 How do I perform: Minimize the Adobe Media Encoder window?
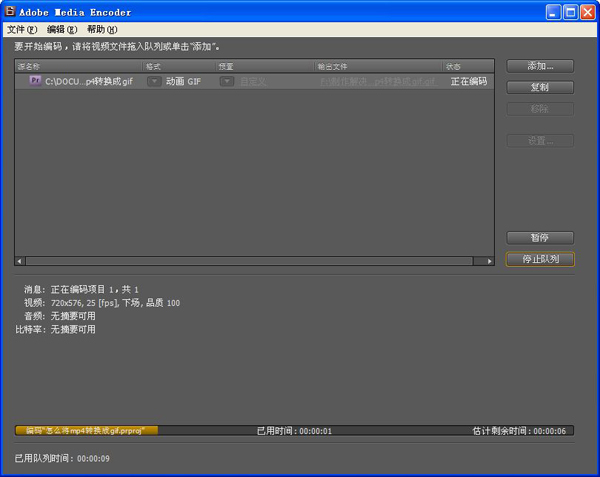[553, 12]
